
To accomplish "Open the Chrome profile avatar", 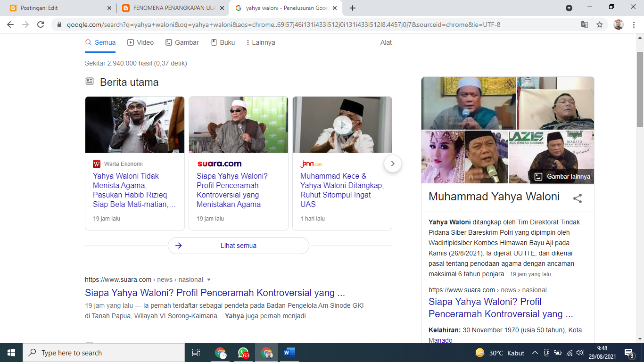I will pos(619,25).
